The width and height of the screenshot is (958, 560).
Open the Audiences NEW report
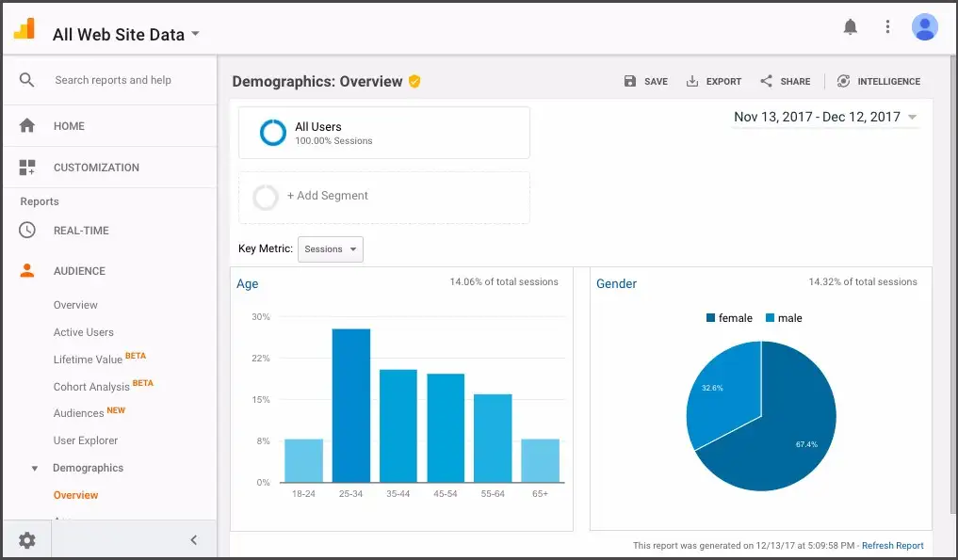pos(77,412)
